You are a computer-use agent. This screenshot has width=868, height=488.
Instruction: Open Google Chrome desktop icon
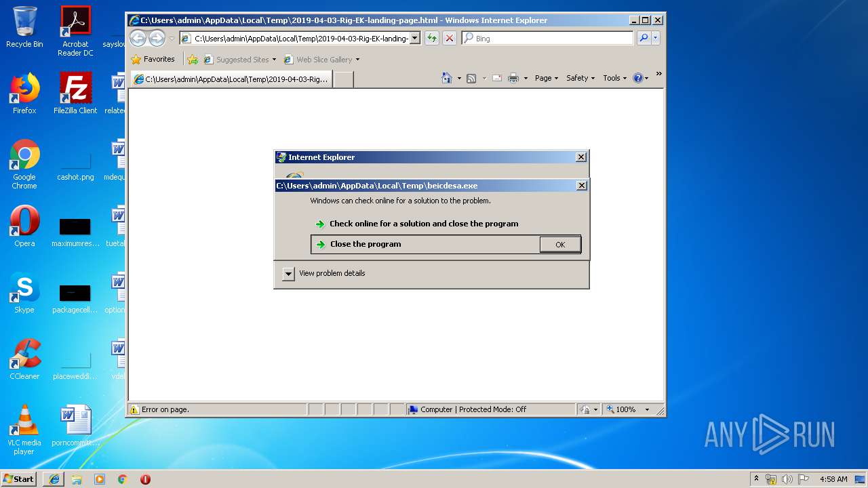pyautogui.click(x=24, y=164)
